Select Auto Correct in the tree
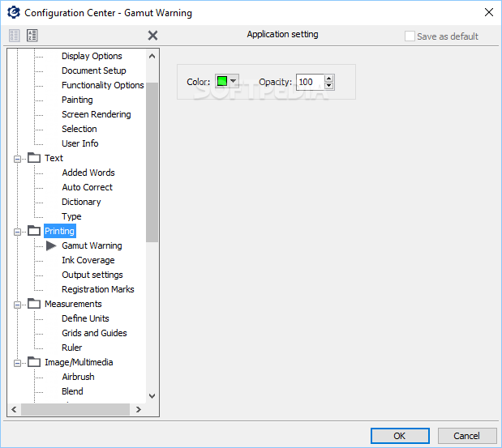Image resolution: width=502 pixels, height=448 pixels. [87, 187]
